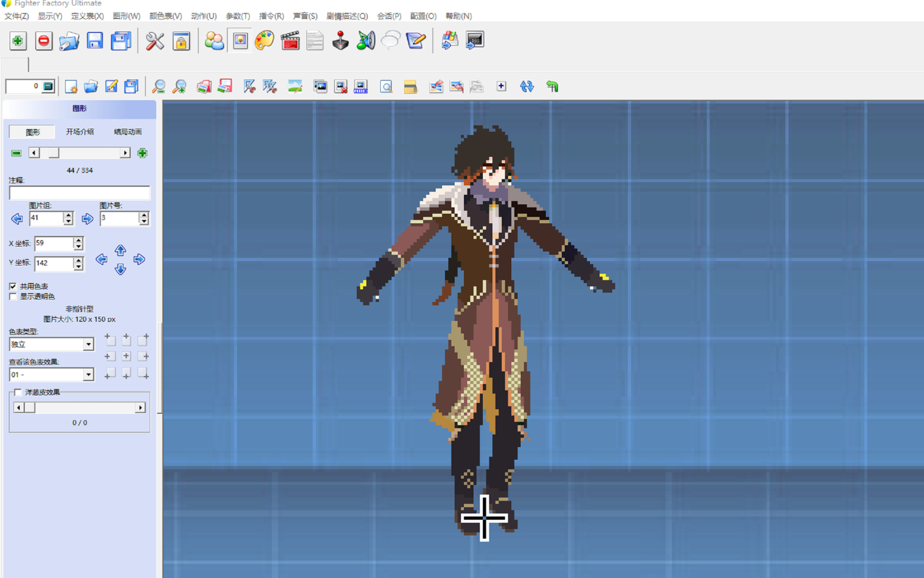
Task: Open sounds with the music speaker icon
Action: [x=365, y=41]
